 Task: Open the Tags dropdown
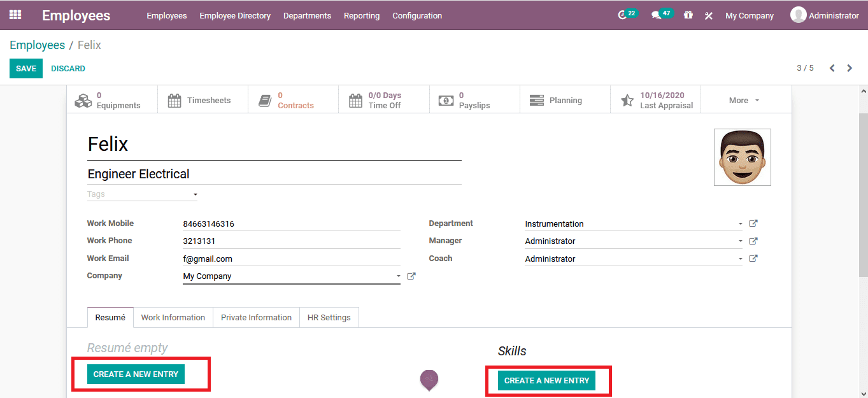(142, 194)
